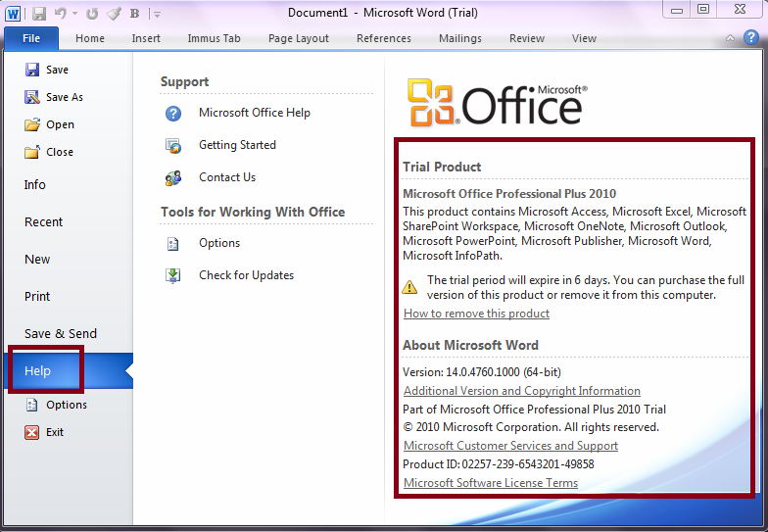Open the How to remove this product link

(476, 314)
